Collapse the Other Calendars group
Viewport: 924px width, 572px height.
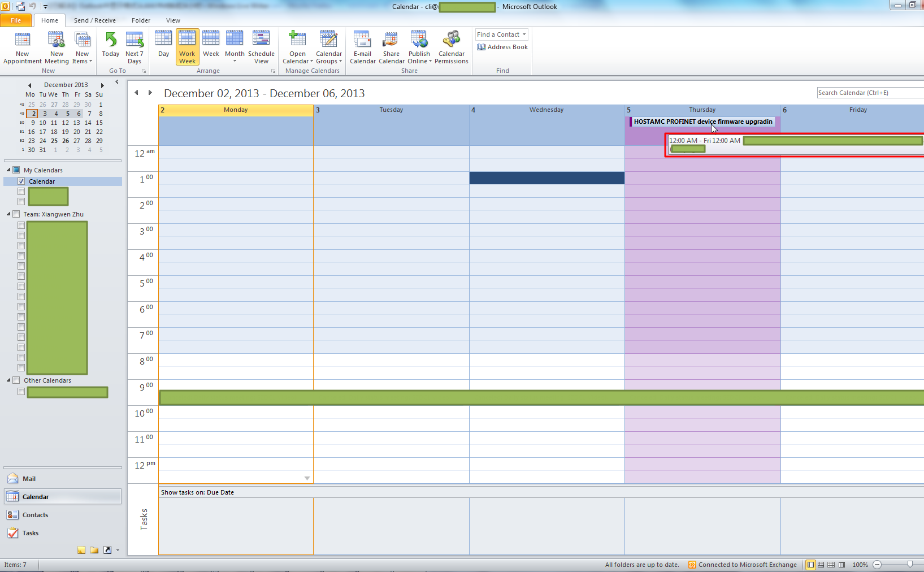[8, 380]
